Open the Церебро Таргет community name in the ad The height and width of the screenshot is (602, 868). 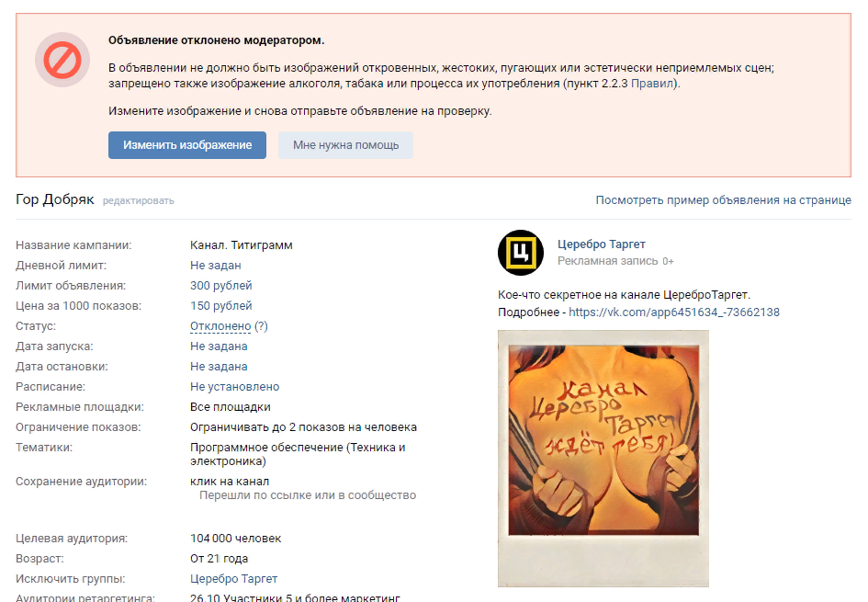[x=602, y=244]
